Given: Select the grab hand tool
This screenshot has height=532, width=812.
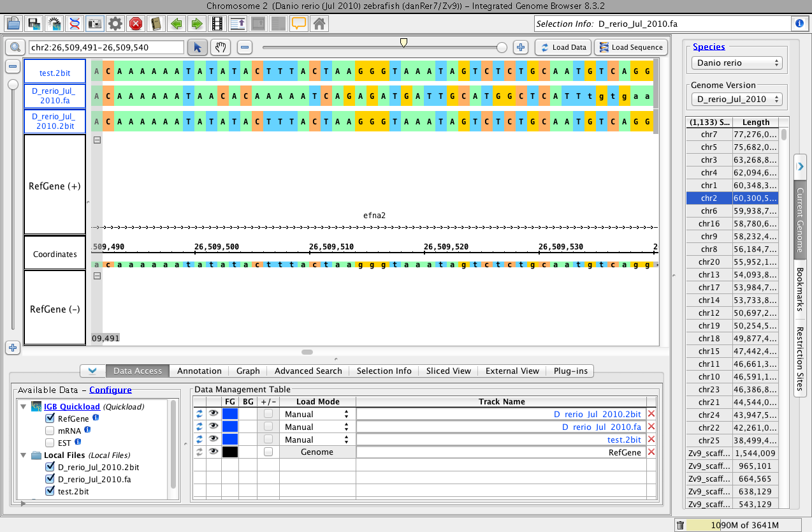Looking at the screenshot, I should click(221, 47).
